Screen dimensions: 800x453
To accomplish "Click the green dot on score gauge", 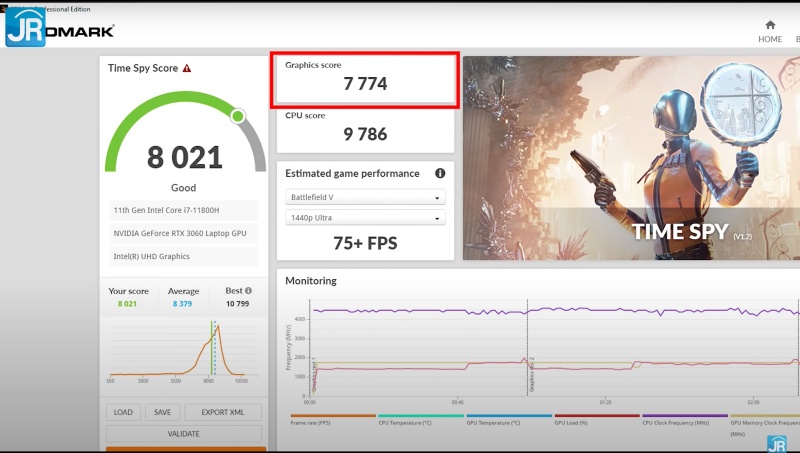I will pyautogui.click(x=238, y=116).
